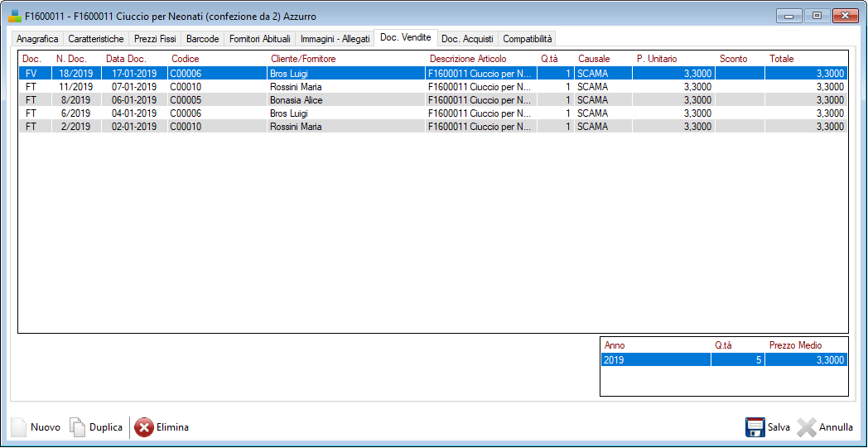Click the application icon in title bar
The image size is (868, 448).
pos(15,16)
